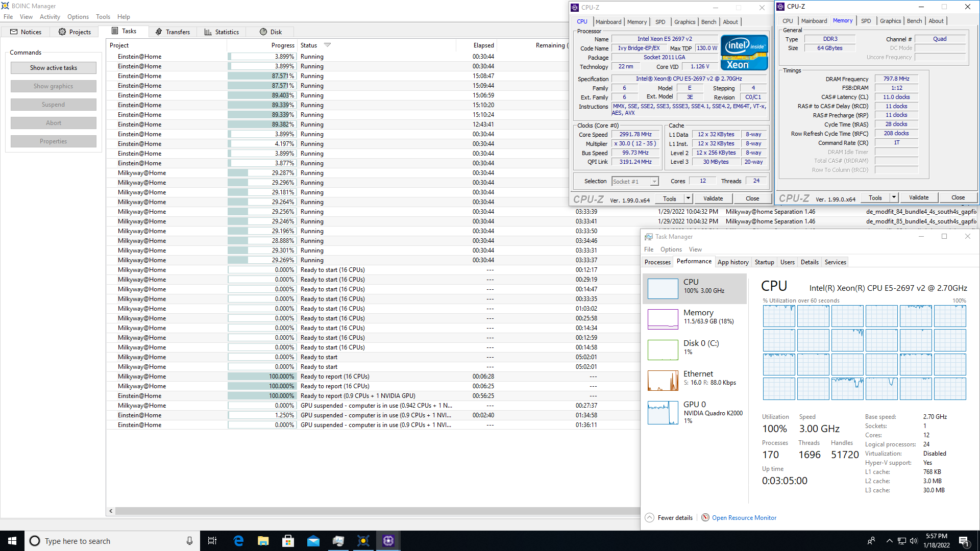Open the notification center icon
The image size is (980, 551).
[964, 541]
